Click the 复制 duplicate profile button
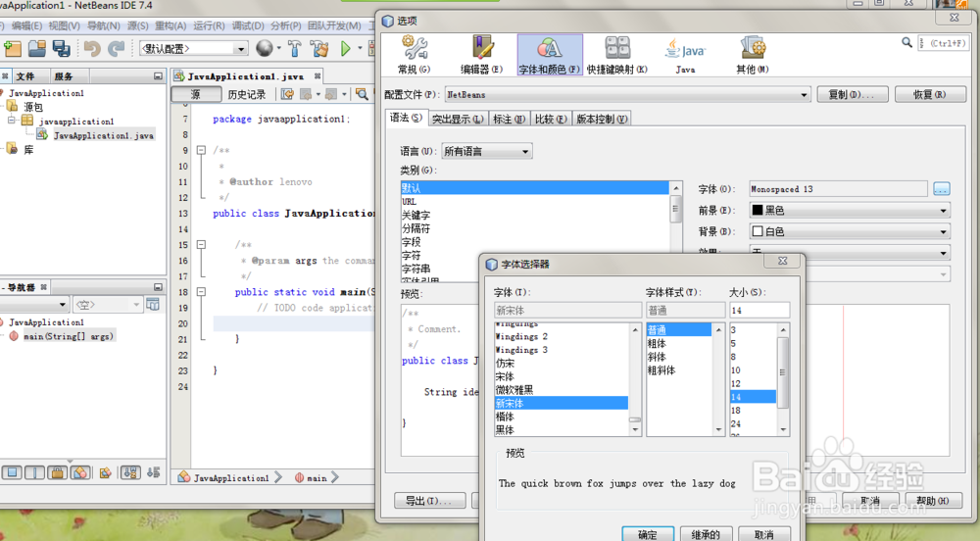980x541 pixels. pos(854,94)
